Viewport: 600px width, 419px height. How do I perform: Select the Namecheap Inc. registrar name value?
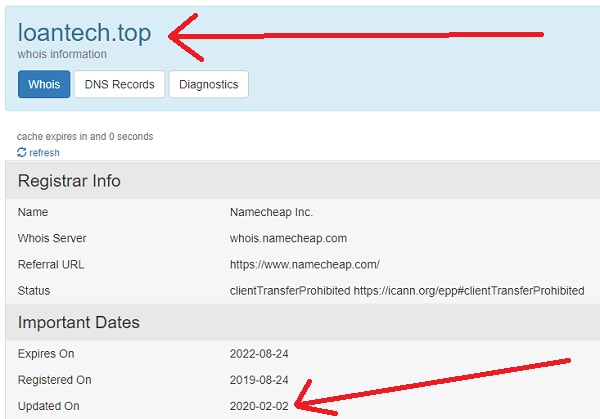(271, 212)
